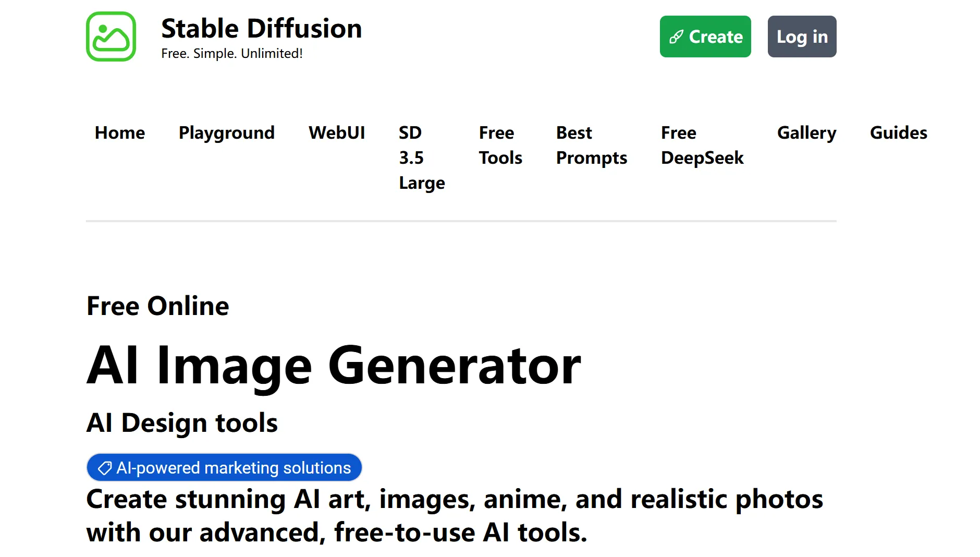Click the tag icon in the marketing badge
The width and height of the screenshot is (980, 557).
click(105, 468)
